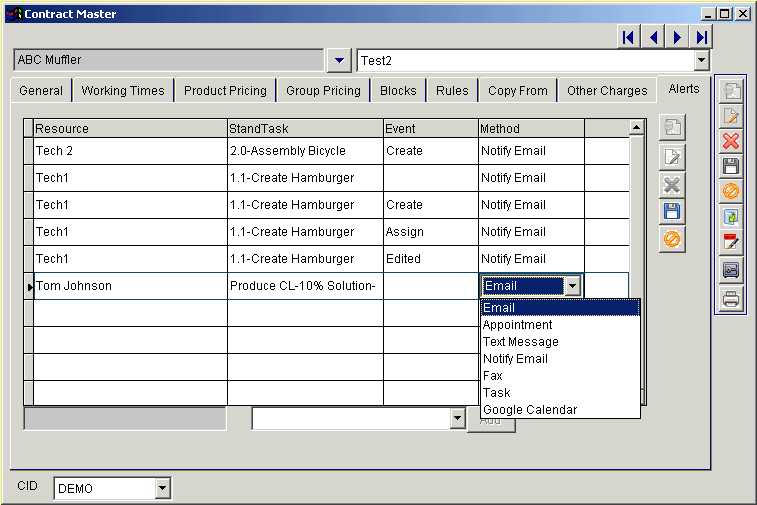Select Text Message from the method list
Screen dimensions: 757x505
(520, 342)
